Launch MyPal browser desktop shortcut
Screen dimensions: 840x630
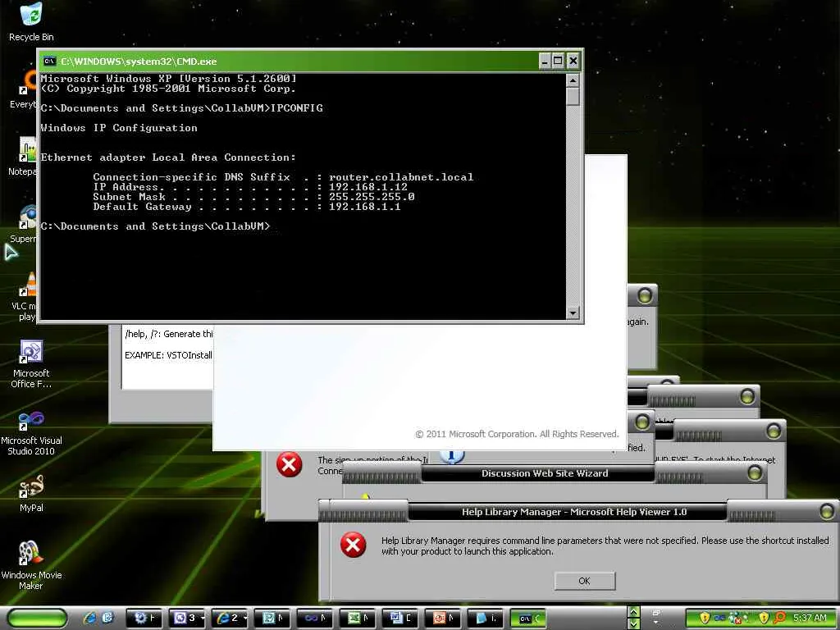[x=31, y=492]
